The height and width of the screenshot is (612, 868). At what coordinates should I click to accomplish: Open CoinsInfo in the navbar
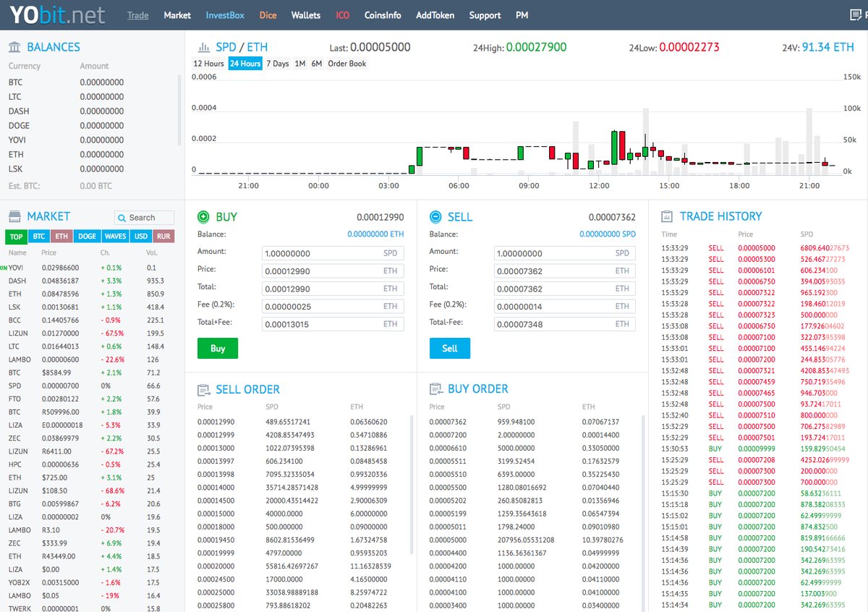pyautogui.click(x=383, y=14)
